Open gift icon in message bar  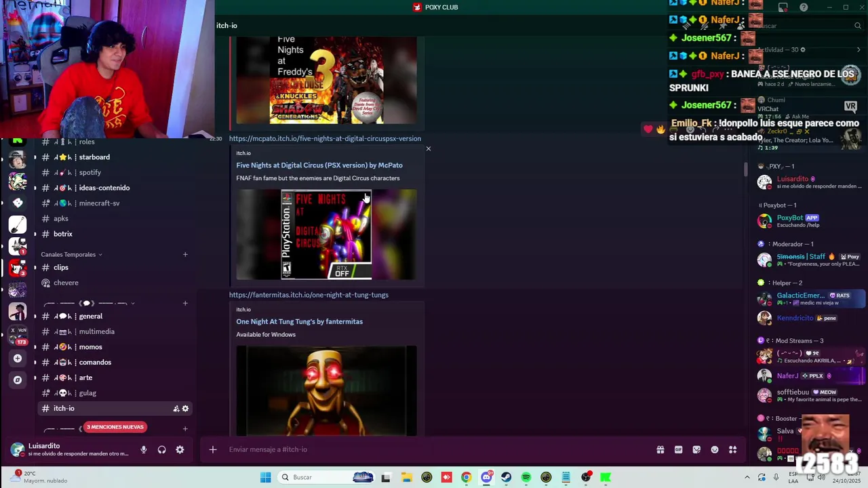[x=660, y=449]
